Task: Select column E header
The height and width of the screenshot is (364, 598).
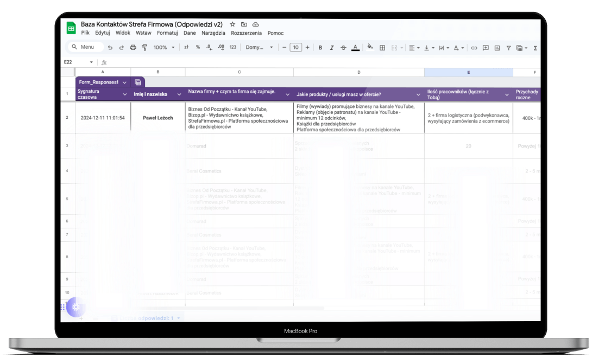Action: click(468, 72)
